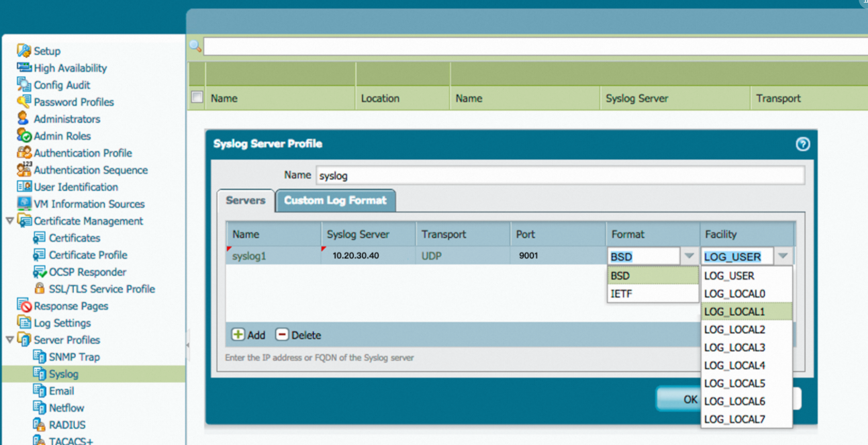Select LOG_LOCAL4 in facility list
Screen dimensions: 868x445
(746, 365)
